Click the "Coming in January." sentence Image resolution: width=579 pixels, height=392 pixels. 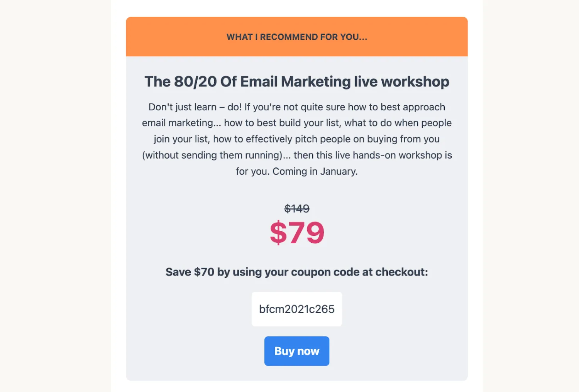(315, 172)
